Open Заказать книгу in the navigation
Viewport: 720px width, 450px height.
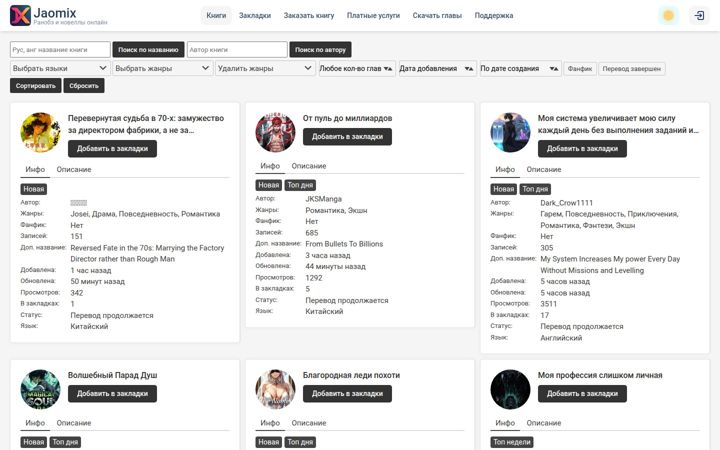[x=309, y=16]
